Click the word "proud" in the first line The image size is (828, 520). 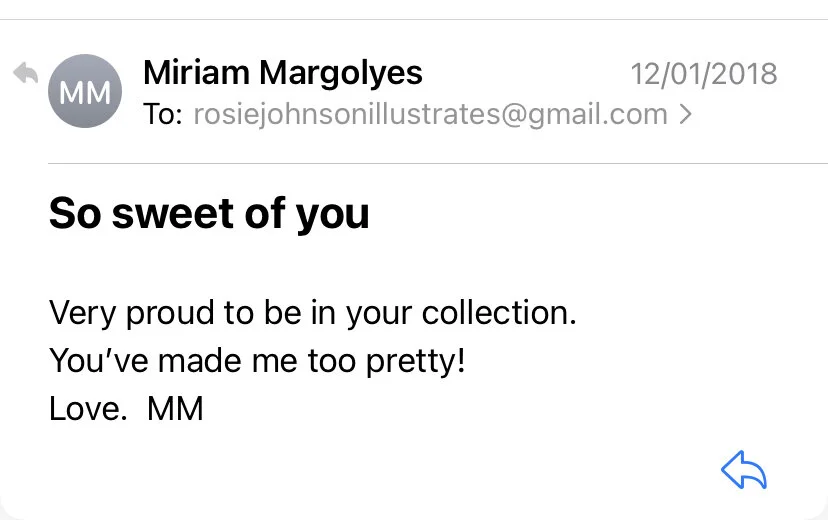pos(165,314)
